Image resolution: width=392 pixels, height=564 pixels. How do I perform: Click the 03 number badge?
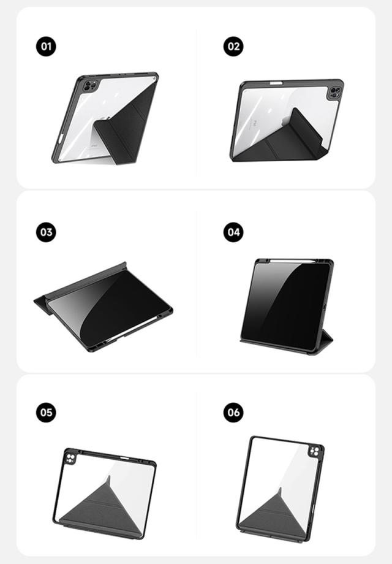tap(46, 232)
